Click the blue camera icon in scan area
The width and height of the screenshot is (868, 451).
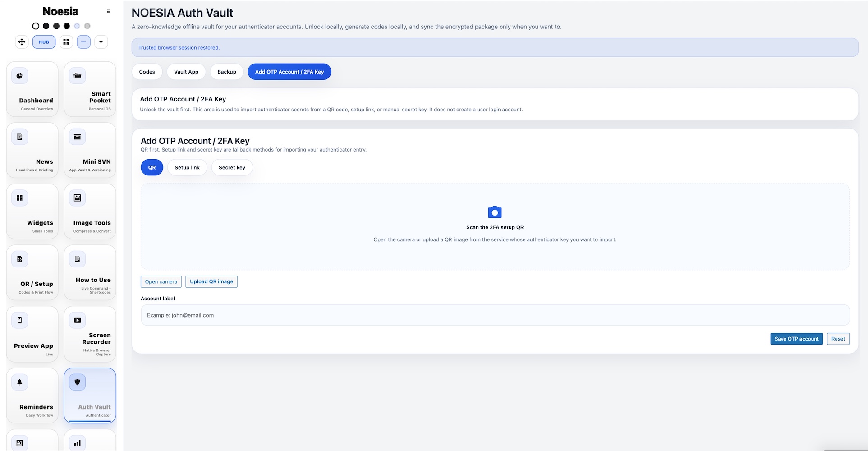point(495,212)
